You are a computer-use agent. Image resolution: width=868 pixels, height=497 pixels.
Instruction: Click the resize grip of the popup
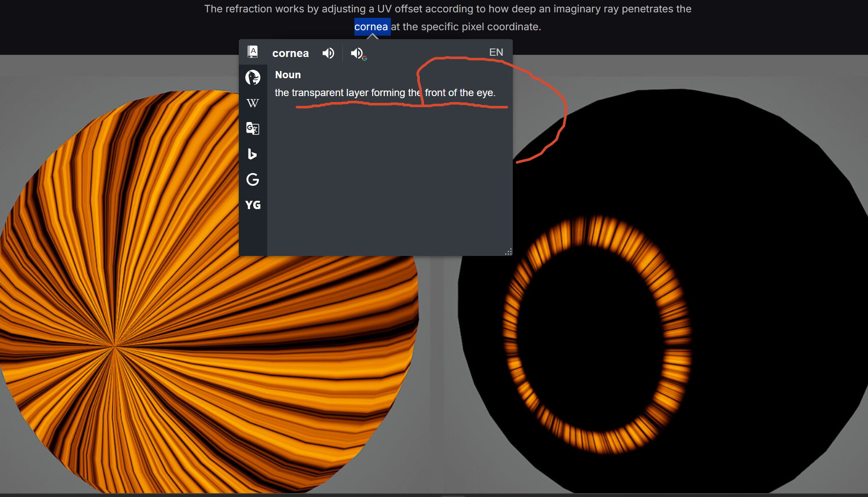pos(508,252)
